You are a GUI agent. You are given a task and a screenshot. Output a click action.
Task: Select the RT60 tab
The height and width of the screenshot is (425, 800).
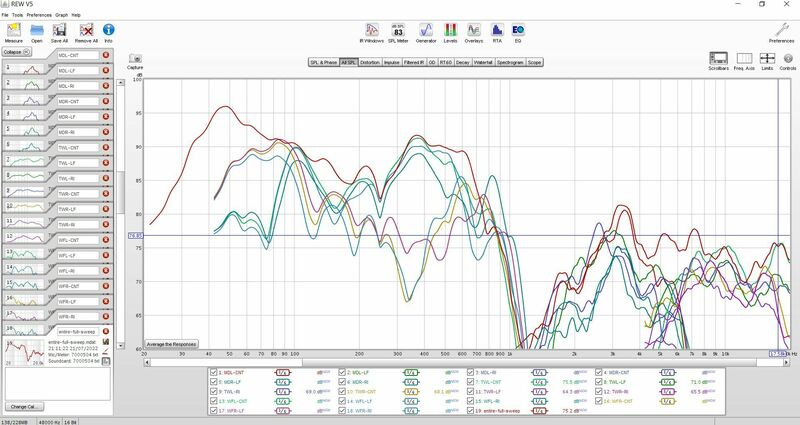point(445,62)
